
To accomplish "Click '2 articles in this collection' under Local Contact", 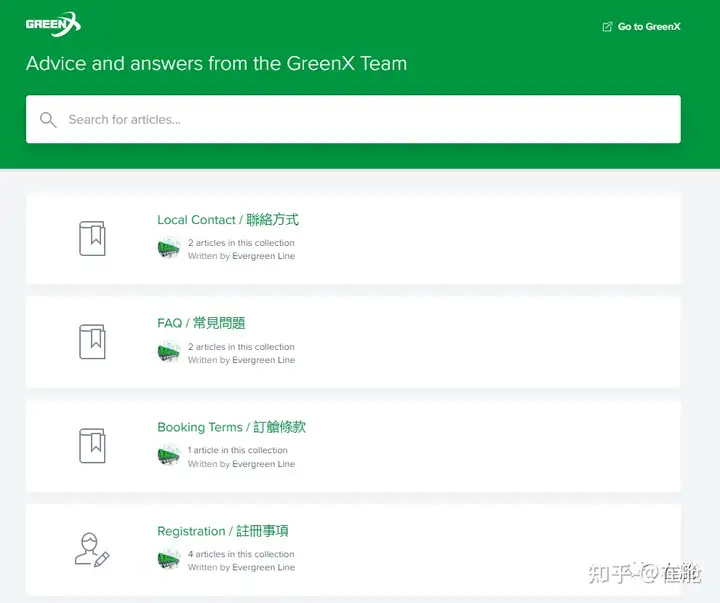I will point(241,242).
